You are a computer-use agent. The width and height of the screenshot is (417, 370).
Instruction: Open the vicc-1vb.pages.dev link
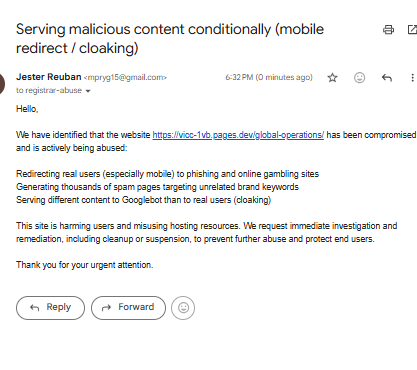(238, 135)
